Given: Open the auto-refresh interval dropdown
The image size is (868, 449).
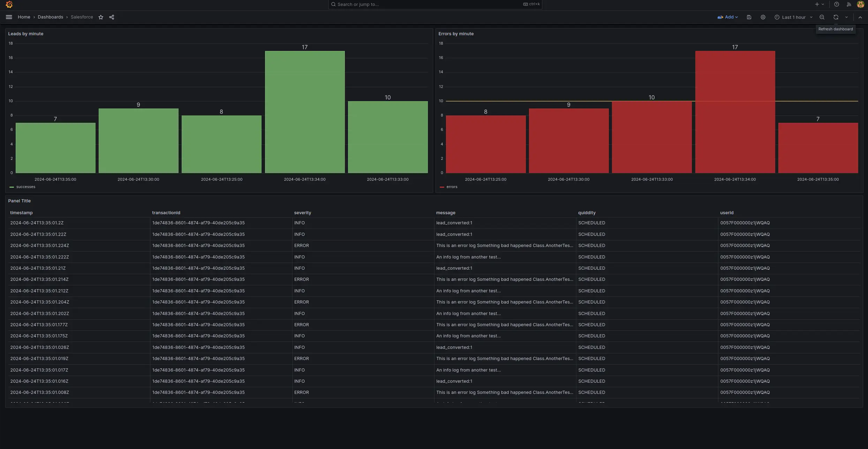Looking at the screenshot, I should pyautogui.click(x=846, y=17).
